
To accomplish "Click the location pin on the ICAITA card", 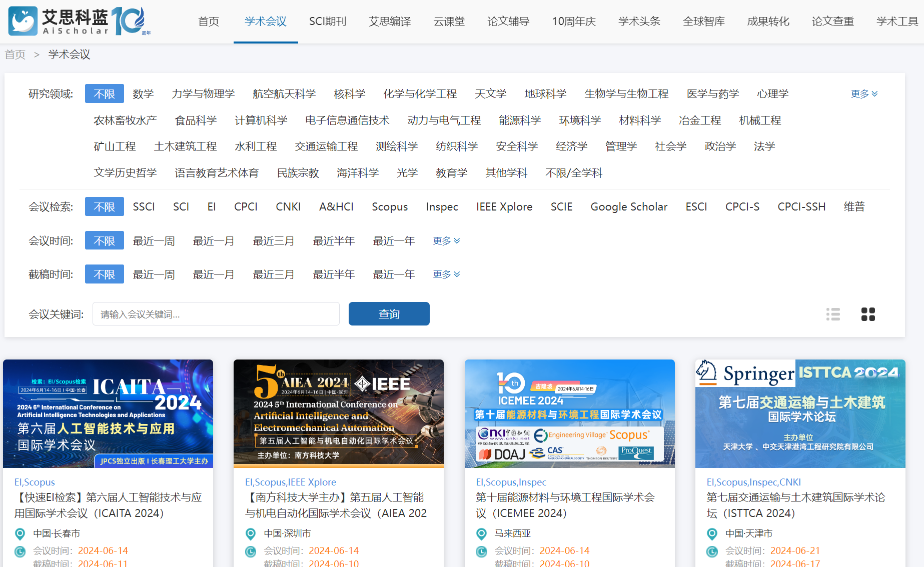I will pos(20,533).
